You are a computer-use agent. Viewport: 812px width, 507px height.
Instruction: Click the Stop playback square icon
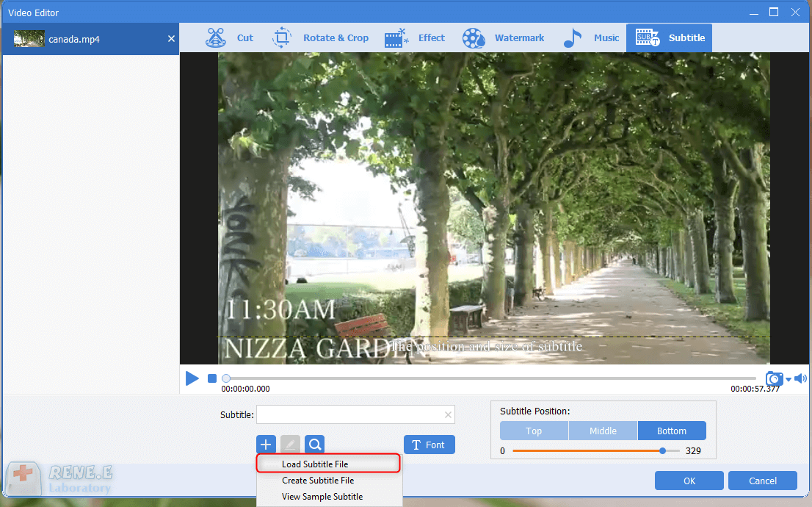[212, 378]
